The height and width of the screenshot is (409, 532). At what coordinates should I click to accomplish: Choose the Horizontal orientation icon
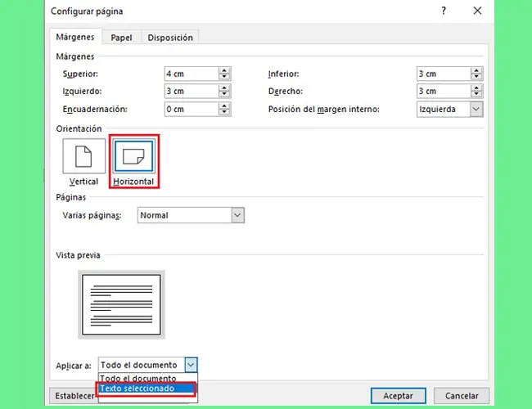[133, 156]
